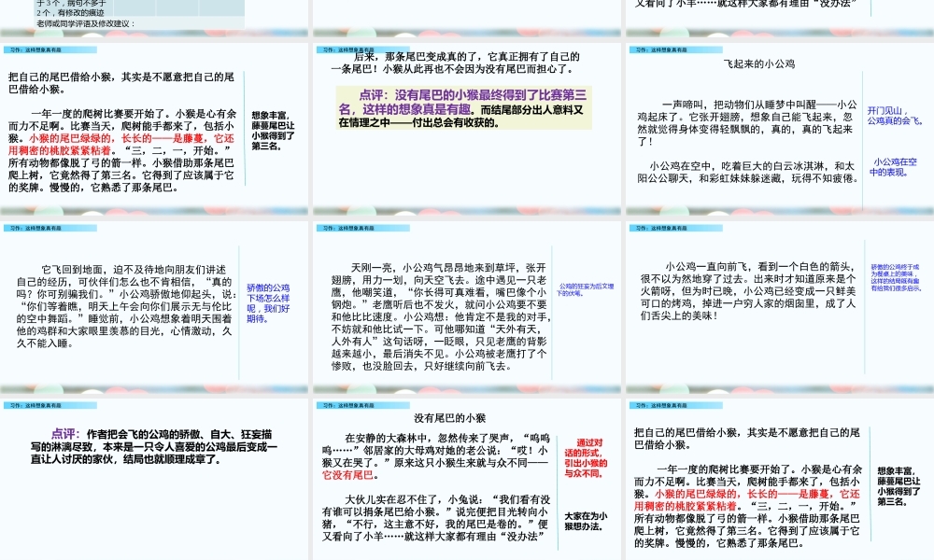Click the note 公鸡的狂妄为后文埋下的伏笔

pyautogui.click(x=585, y=289)
